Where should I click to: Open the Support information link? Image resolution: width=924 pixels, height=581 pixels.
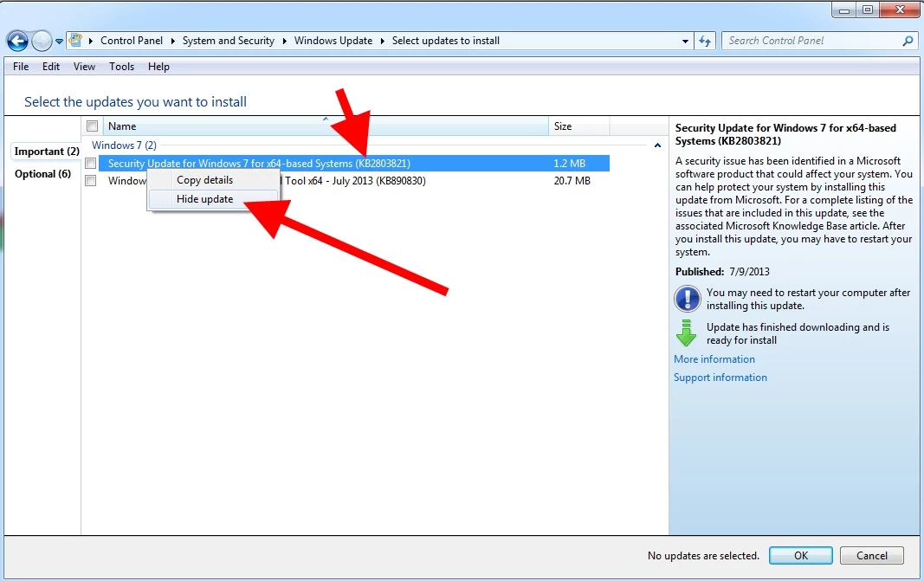point(720,378)
